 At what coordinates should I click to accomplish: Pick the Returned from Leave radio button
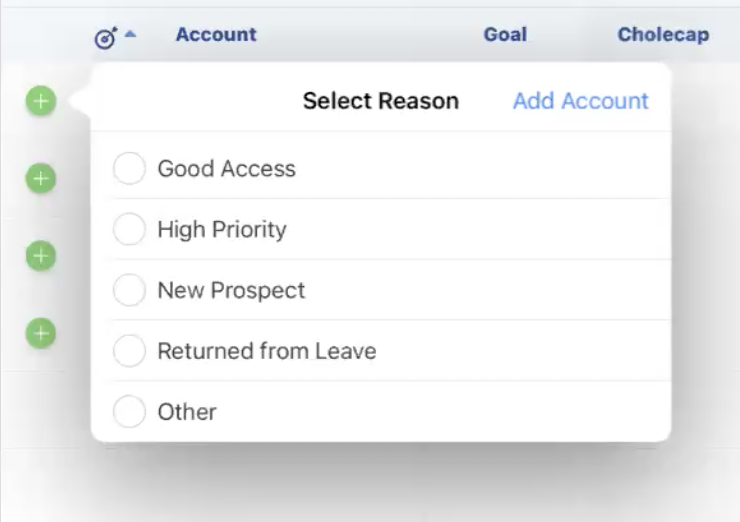[129, 352]
